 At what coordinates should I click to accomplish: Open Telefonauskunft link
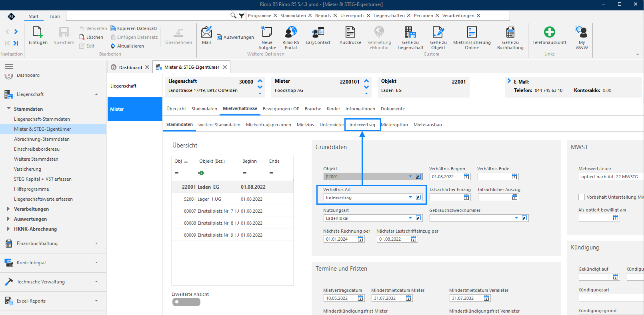pyautogui.click(x=550, y=36)
